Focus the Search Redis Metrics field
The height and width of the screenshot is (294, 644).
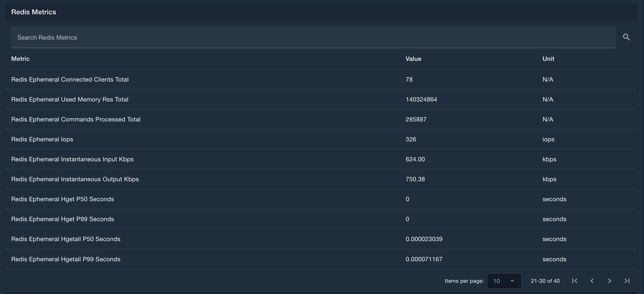coord(313,37)
